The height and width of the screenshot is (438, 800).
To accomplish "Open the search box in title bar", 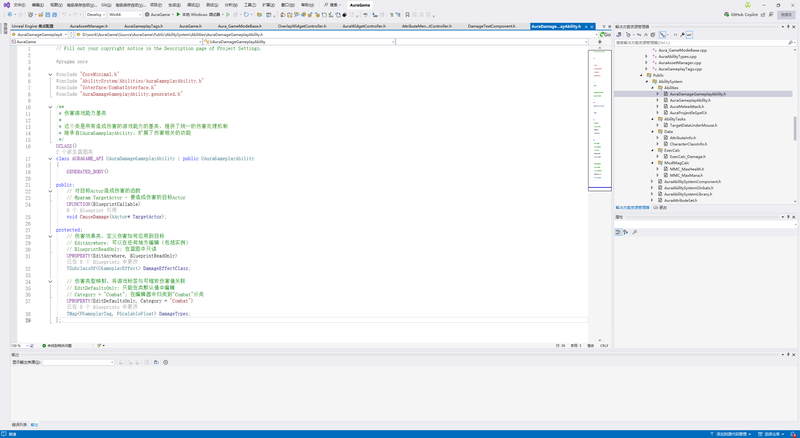I will coord(331,4).
